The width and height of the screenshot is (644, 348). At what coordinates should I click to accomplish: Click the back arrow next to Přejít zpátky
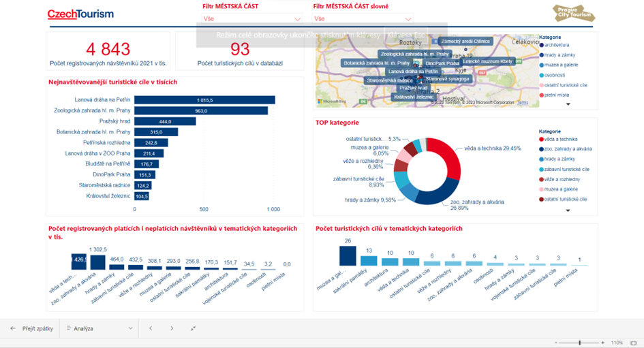(x=13, y=328)
